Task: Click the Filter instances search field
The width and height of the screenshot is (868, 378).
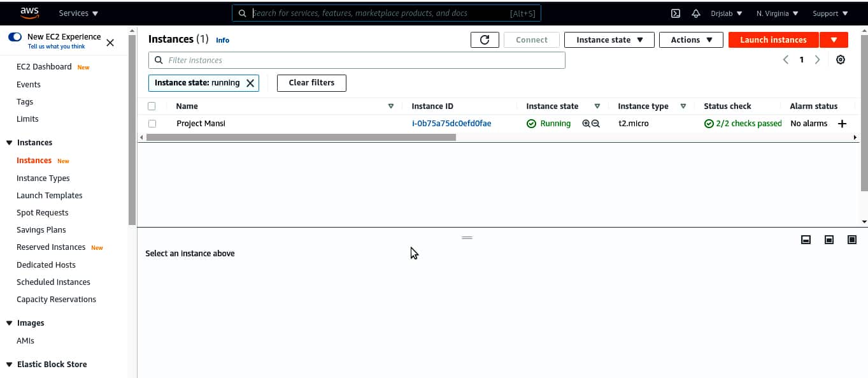Action: point(363,60)
